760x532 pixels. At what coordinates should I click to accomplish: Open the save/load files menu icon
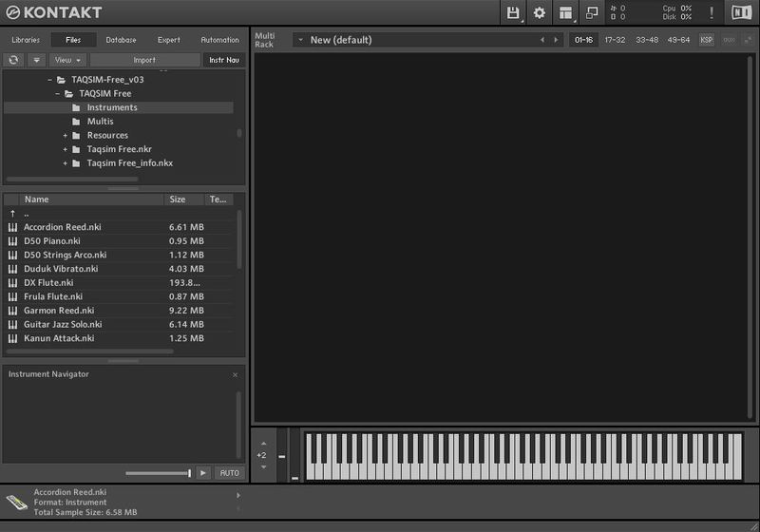click(x=514, y=12)
